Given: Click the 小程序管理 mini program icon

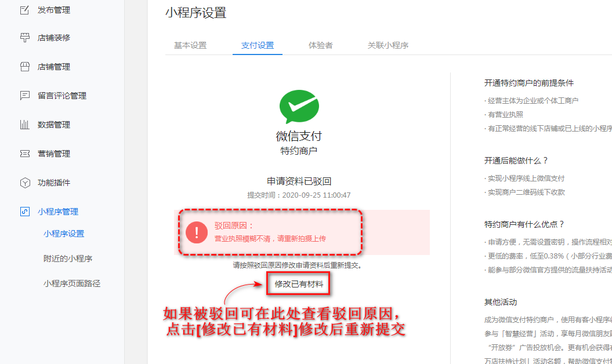Looking at the screenshot, I should point(24,212).
